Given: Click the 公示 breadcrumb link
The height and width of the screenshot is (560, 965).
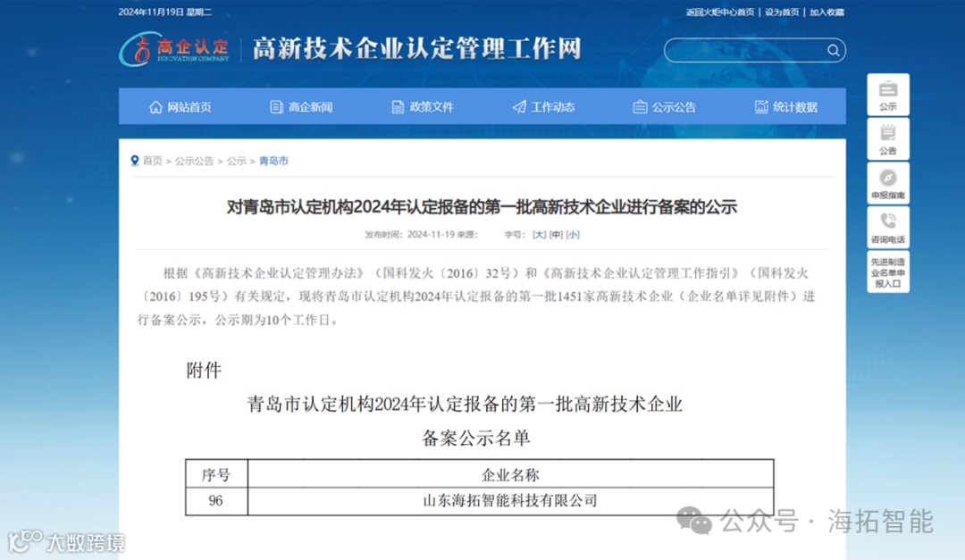Looking at the screenshot, I should 236,162.
